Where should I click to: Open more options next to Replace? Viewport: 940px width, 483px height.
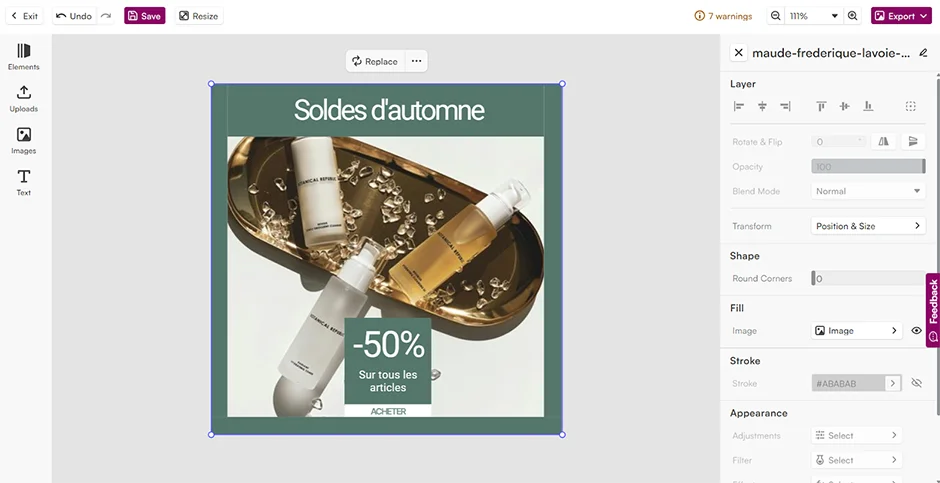(x=416, y=61)
